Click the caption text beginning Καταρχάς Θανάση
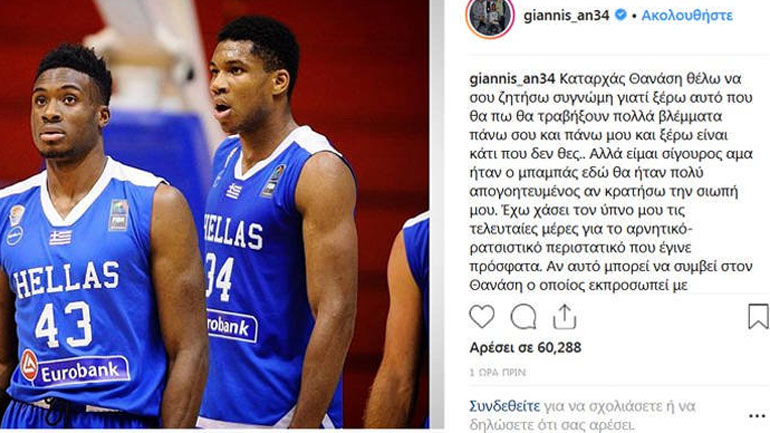770x433 pixels. 611,182
